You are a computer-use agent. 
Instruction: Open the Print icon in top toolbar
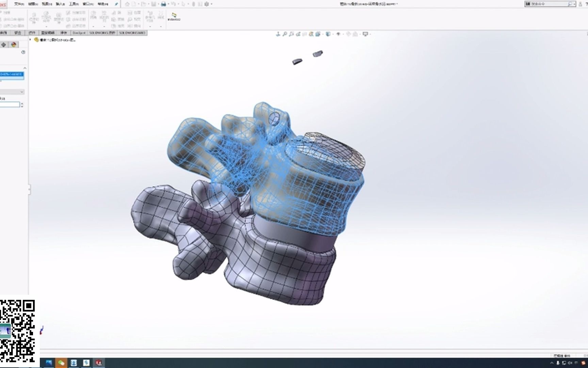(x=164, y=4)
